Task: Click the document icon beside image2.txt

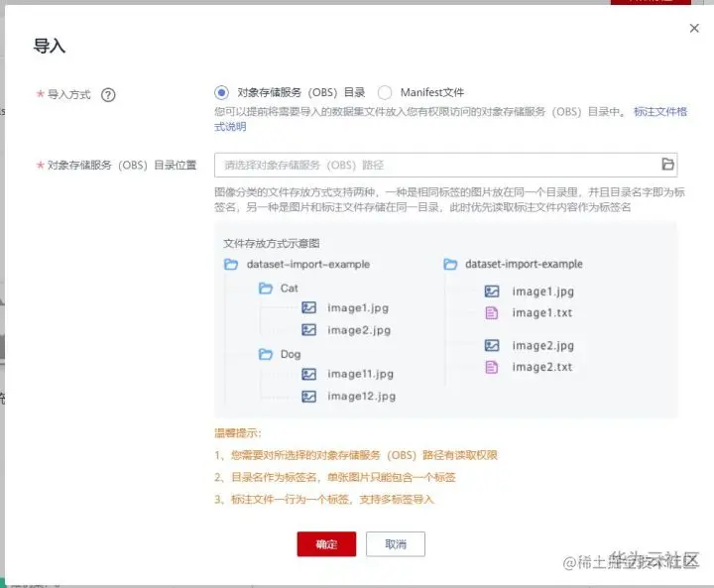Action: (491, 367)
